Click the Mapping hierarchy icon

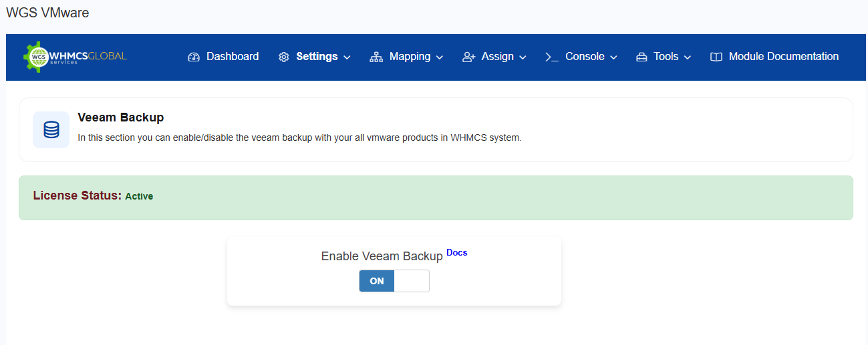click(376, 57)
